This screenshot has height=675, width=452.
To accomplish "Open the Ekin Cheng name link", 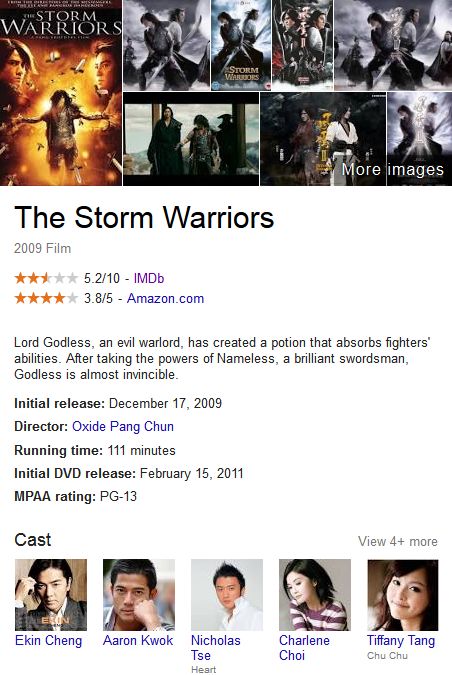I will (x=48, y=641).
